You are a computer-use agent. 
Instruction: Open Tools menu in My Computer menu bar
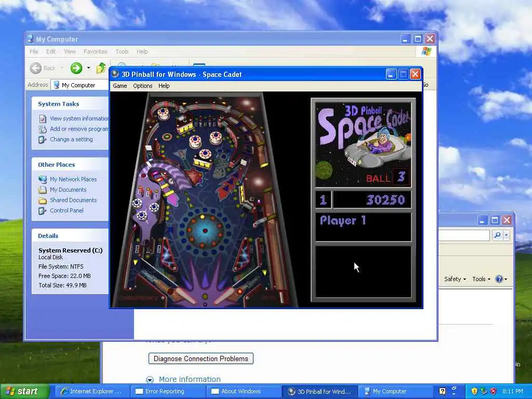tap(122, 51)
